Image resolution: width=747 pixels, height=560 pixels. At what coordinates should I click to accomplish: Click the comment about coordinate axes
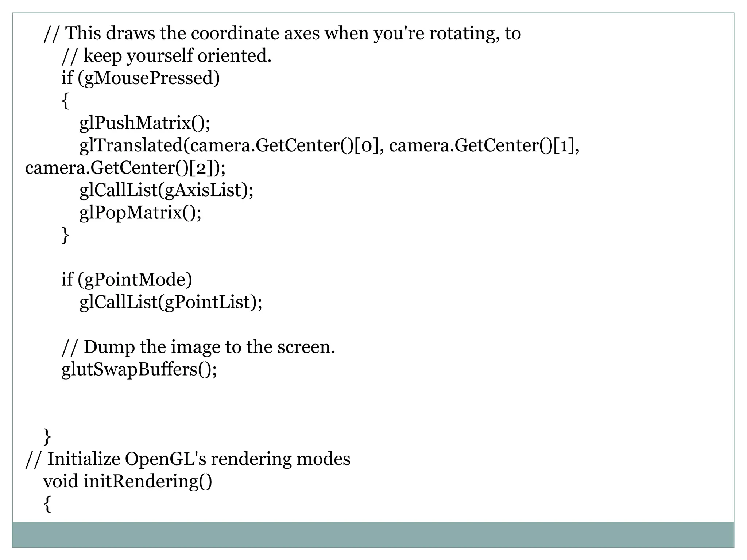click(282, 34)
